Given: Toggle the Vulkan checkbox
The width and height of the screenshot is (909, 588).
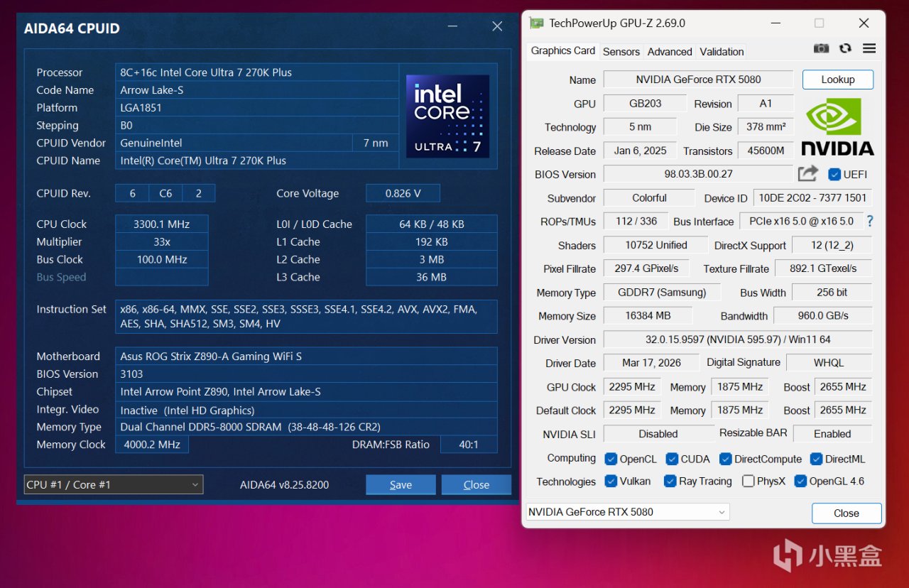Looking at the screenshot, I should [611, 481].
